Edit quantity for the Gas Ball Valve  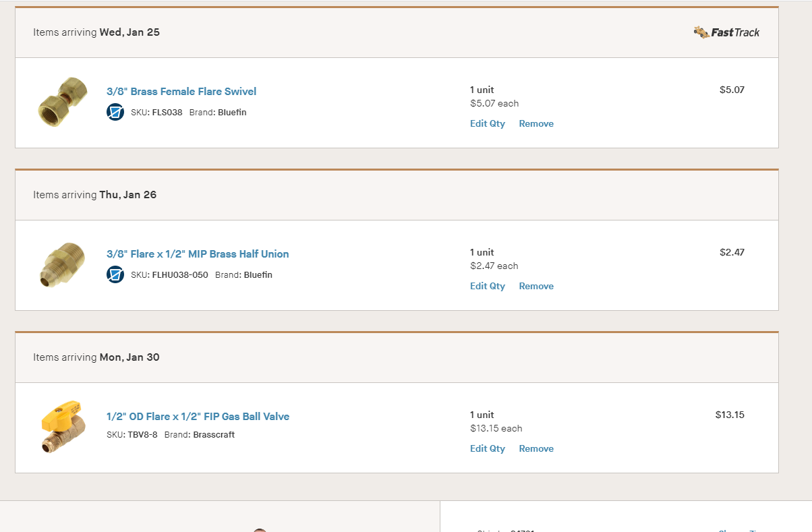[x=488, y=449]
